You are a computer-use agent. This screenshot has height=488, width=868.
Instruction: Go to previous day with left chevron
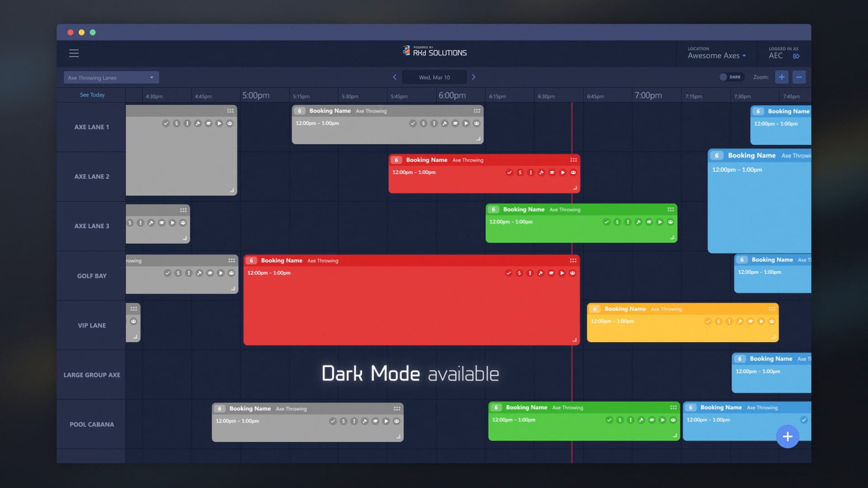click(395, 77)
